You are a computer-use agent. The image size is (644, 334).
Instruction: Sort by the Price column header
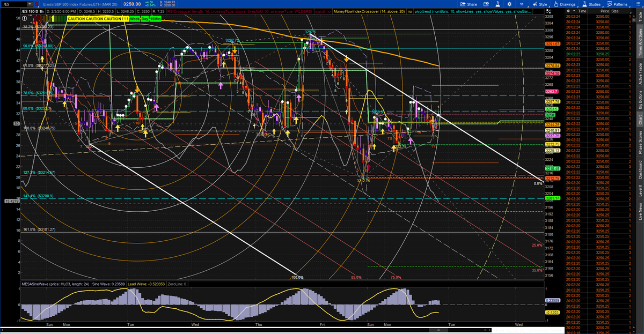(605, 11)
